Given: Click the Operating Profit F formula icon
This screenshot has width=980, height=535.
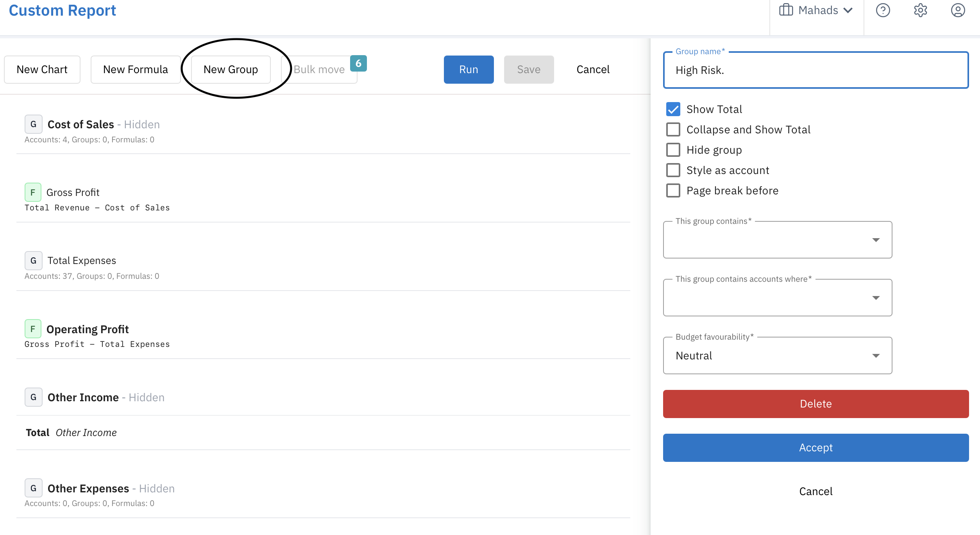Looking at the screenshot, I should pyautogui.click(x=33, y=329).
